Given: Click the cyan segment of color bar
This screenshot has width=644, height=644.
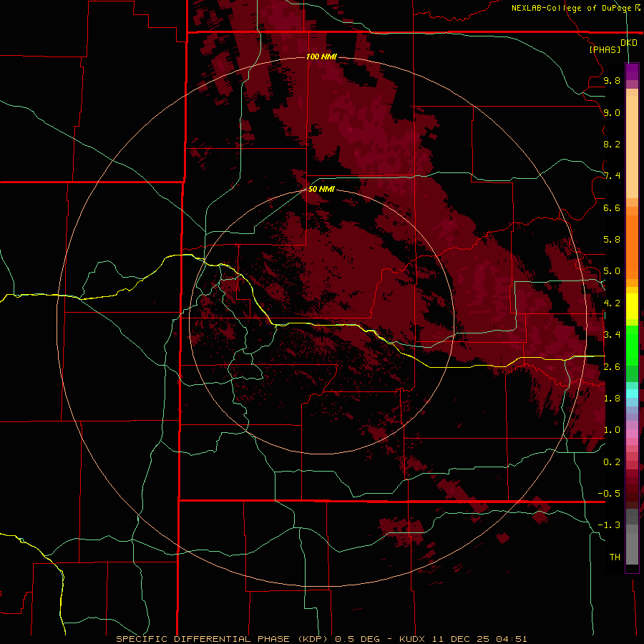Looking at the screenshot, I should coord(632,394).
